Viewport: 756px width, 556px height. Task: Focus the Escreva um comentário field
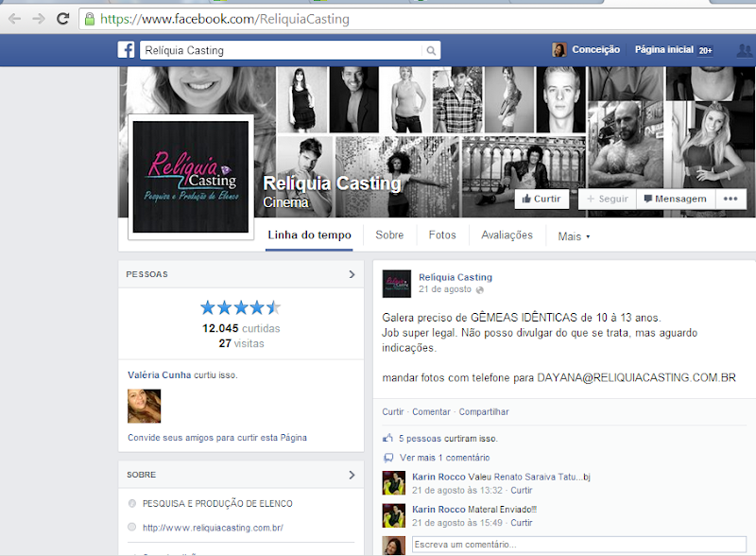pos(579,545)
